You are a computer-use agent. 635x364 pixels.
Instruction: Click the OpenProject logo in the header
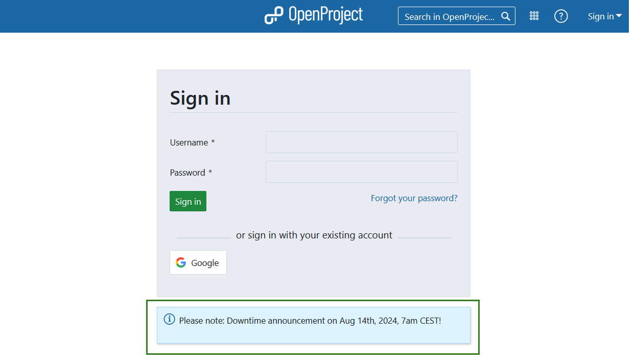click(x=313, y=15)
